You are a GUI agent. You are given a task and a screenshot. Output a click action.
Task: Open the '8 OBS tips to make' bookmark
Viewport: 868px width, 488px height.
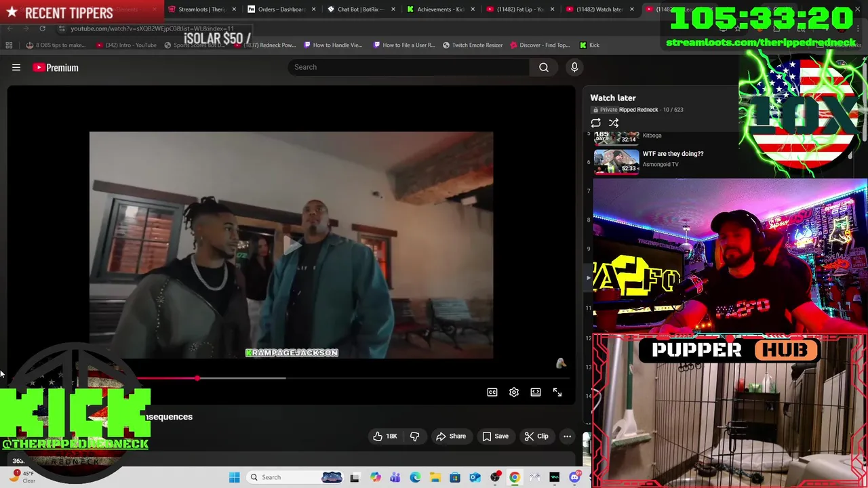click(56, 45)
